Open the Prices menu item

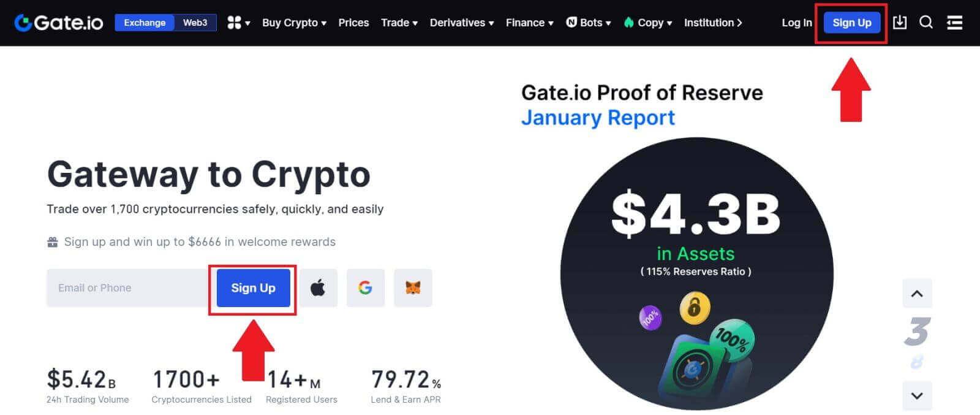click(x=353, y=23)
